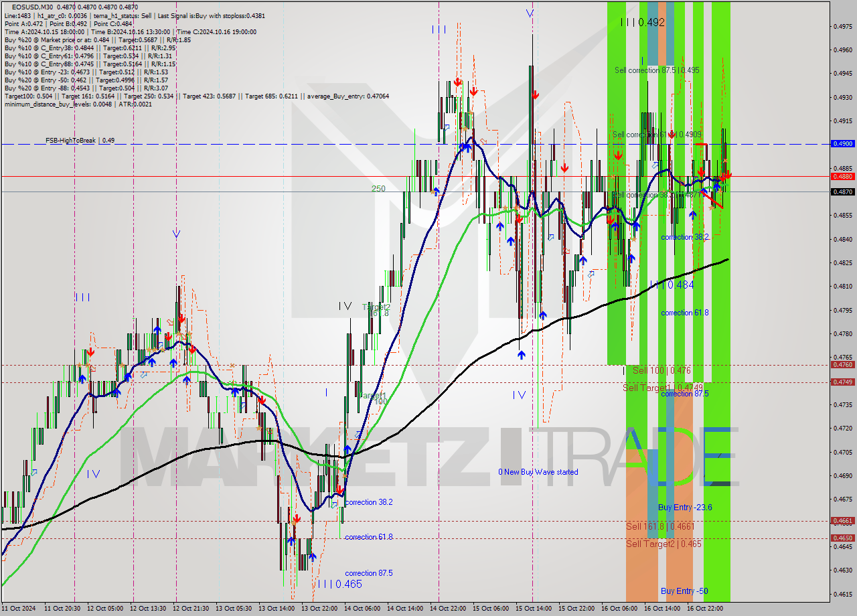Select the '14 Oct 06:00' time label
The height and width of the screenshot is (616, 857).
click(x=362, y=609)
